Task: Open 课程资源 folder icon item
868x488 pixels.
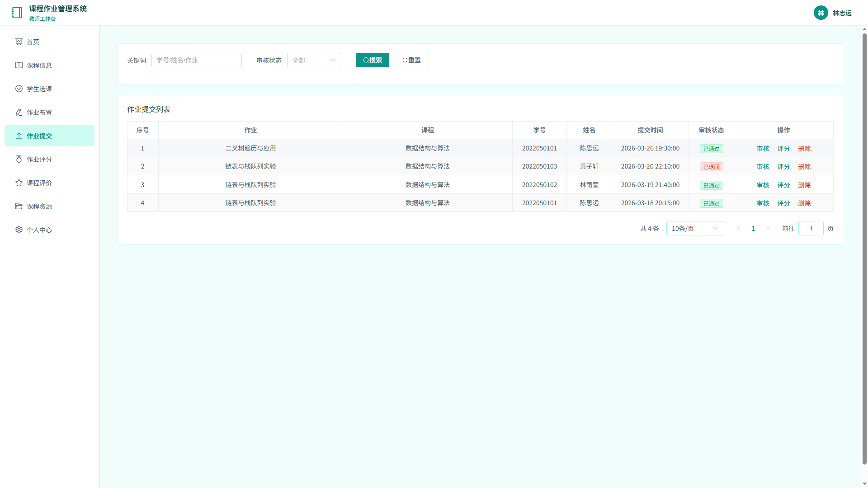Action: (50, 206)
